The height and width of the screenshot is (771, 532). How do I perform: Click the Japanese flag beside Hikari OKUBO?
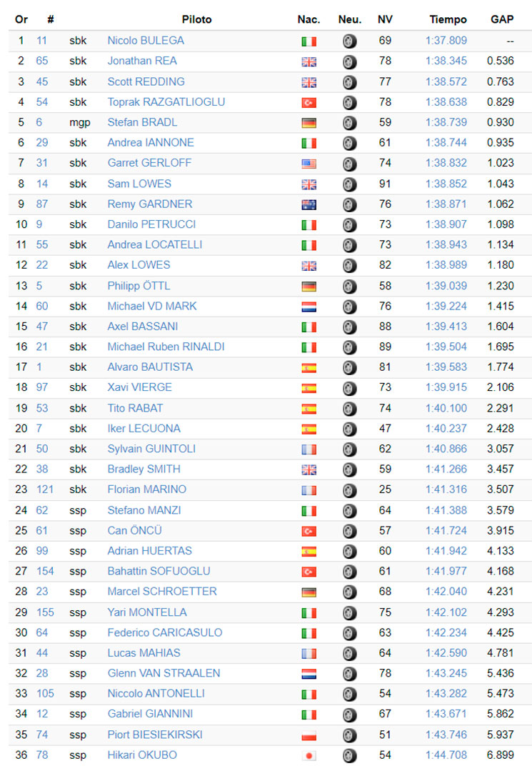click(308, 756)
